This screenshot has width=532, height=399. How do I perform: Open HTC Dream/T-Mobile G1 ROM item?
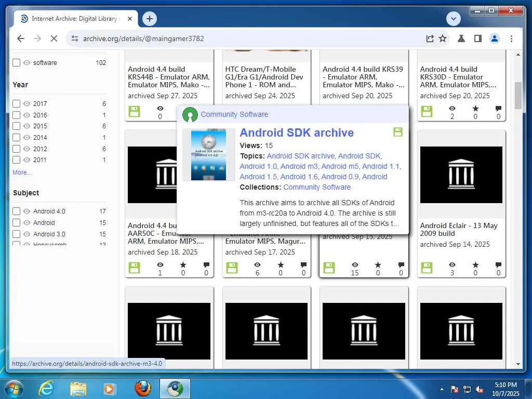click(264, 77)
